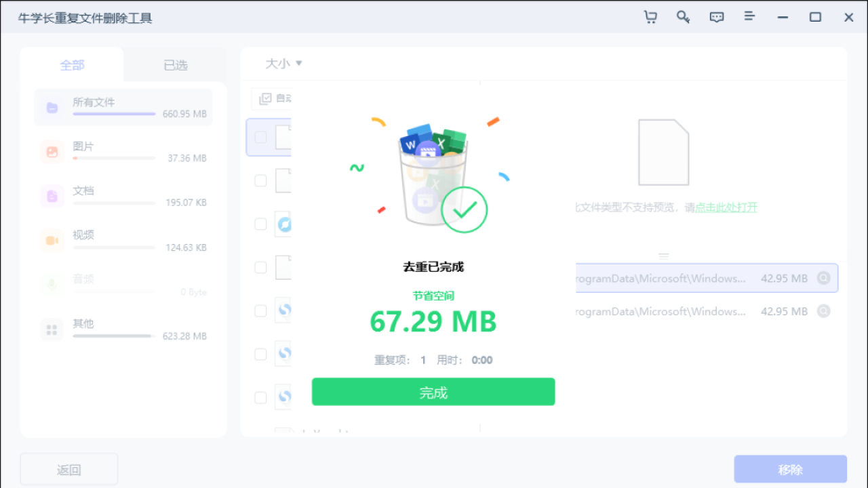Screen dimensions: 868x488
Task: Select the search icon in the title bar
Action: (683, 17)
